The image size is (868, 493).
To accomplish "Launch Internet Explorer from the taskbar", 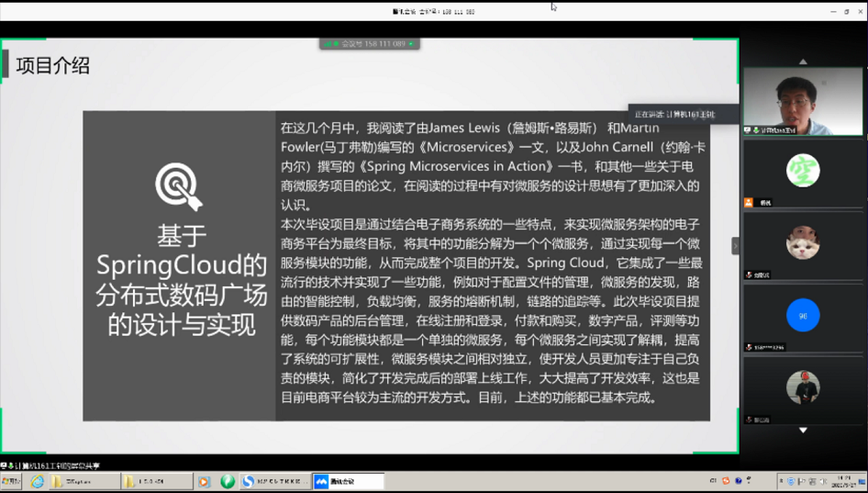I will click(37, 481).
